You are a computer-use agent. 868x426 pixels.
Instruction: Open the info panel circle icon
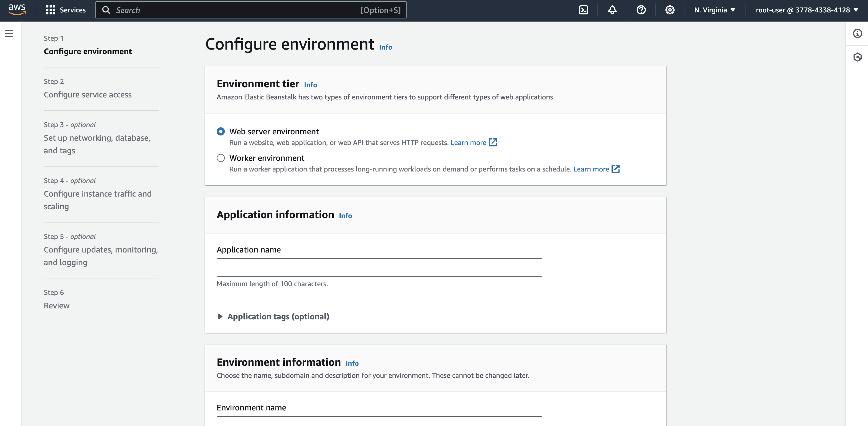857,33
